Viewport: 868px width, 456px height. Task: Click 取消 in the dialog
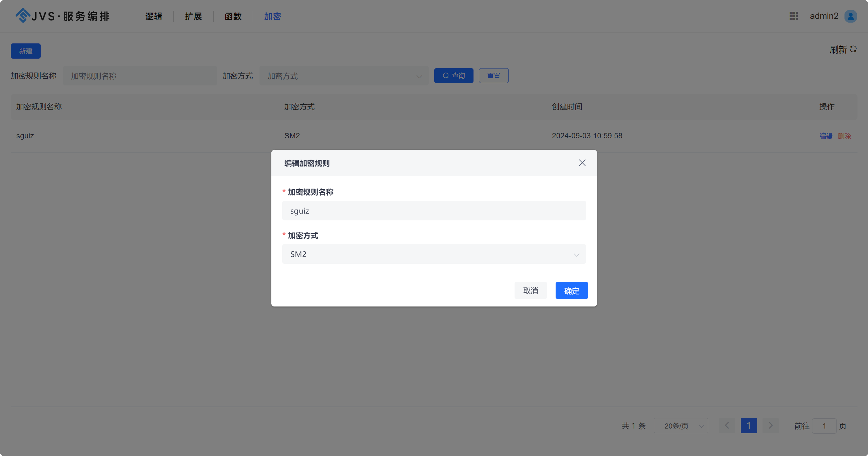531,291
